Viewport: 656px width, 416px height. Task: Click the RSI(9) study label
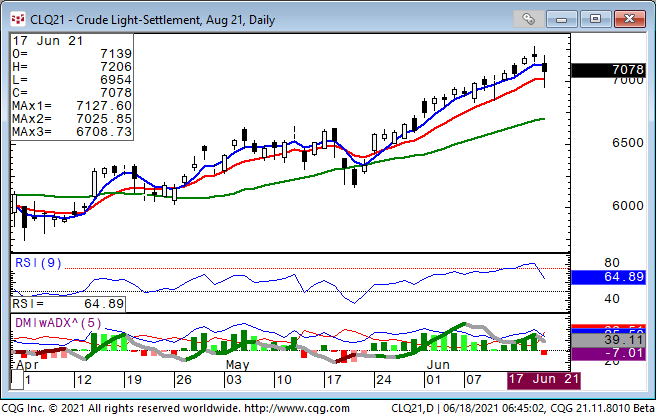coord(38,263)
